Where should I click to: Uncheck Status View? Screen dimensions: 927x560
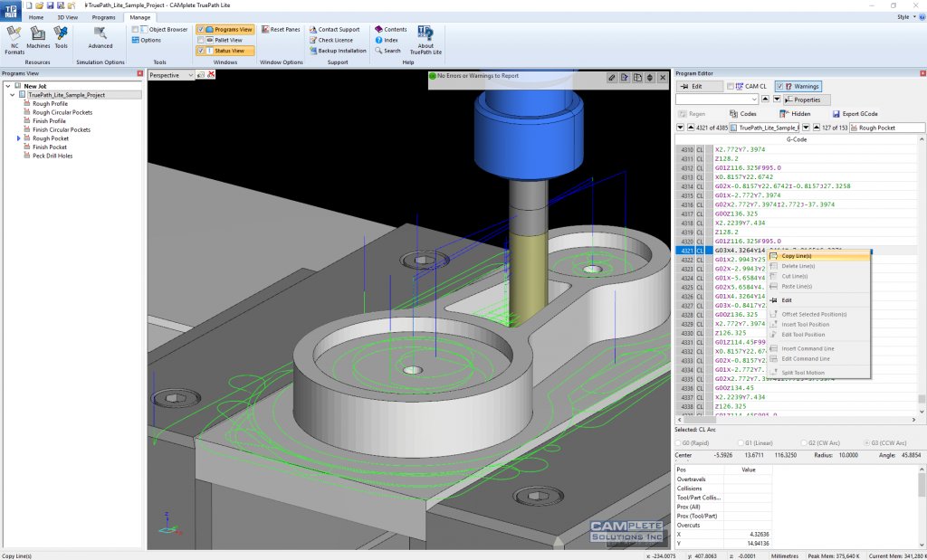pyautogui.click(x=201, y=51)
